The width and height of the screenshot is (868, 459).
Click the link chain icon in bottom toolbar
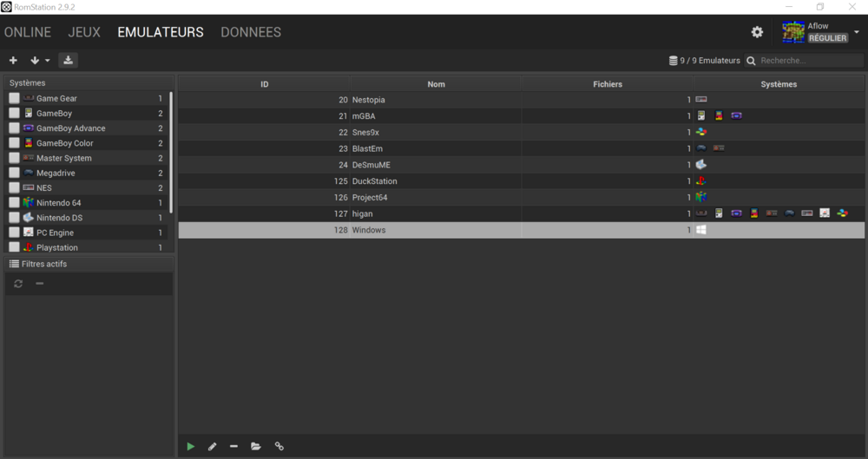tap(279, 446)
